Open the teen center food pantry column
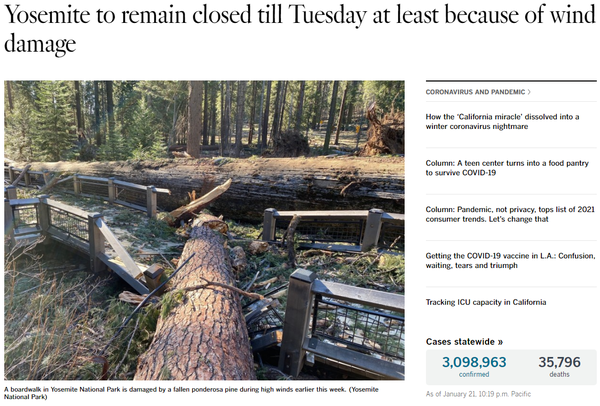 (507, 168)
